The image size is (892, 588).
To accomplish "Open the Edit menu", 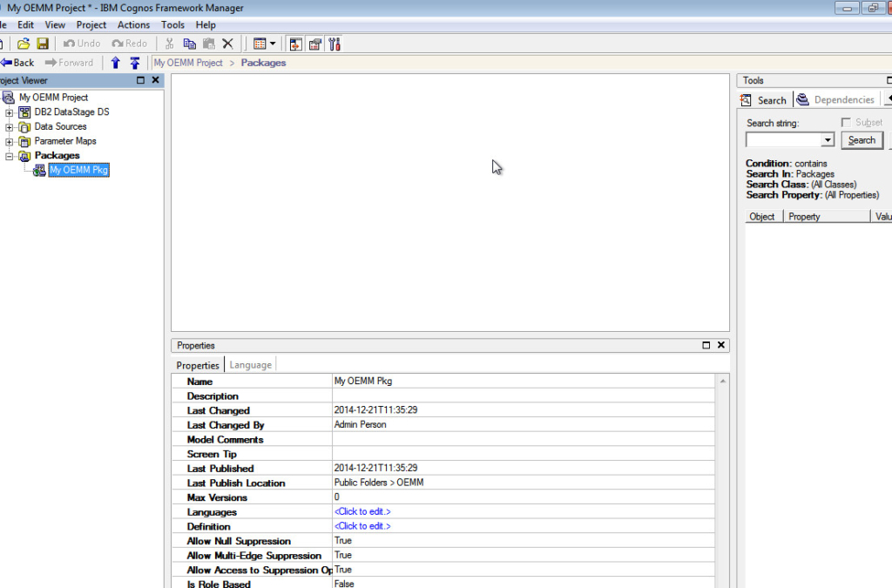I will [x=25, y=25].
